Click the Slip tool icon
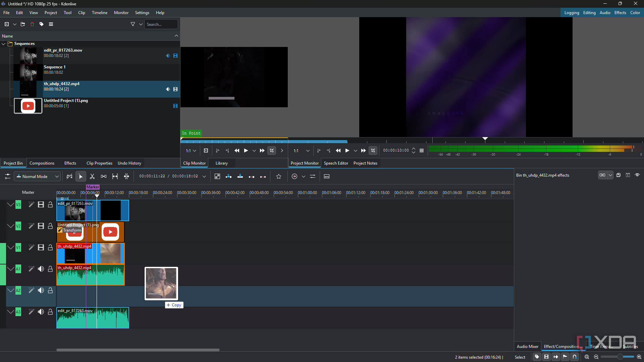The width and height of the screenshot is (644, 362). [x=115, y=176]
